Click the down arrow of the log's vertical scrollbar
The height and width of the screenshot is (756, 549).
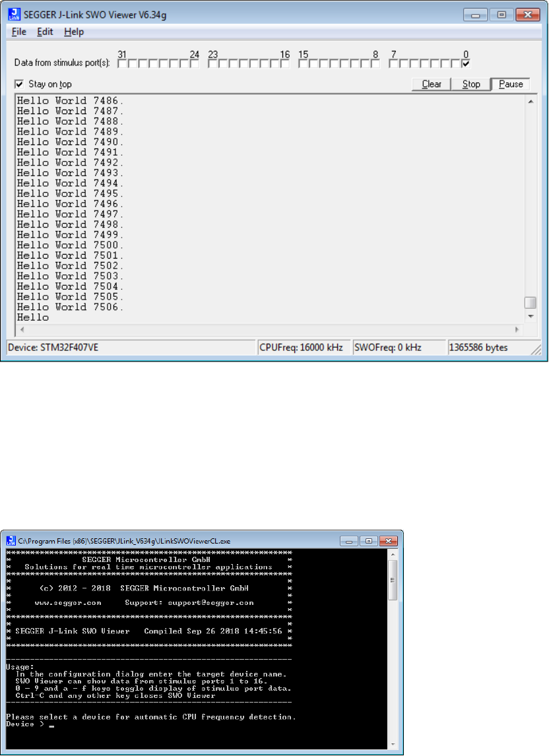[x=530, y=317]
